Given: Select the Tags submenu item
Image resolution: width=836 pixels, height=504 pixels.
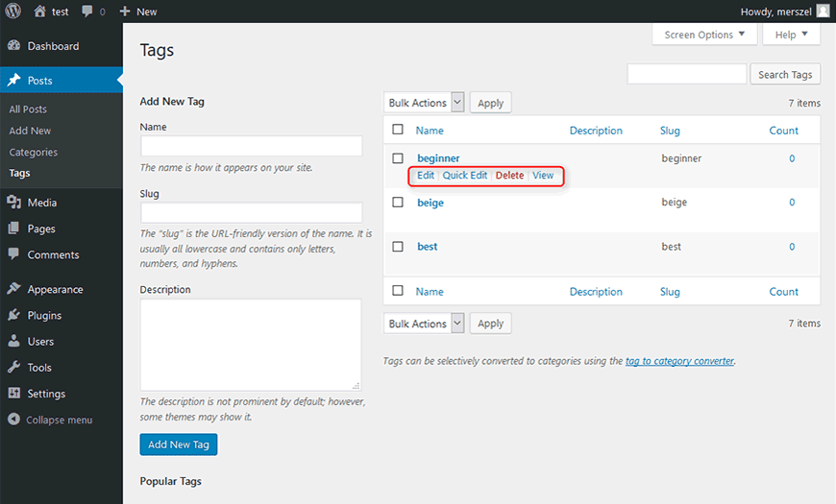Looking at the screenshot, I should [20, 173].
